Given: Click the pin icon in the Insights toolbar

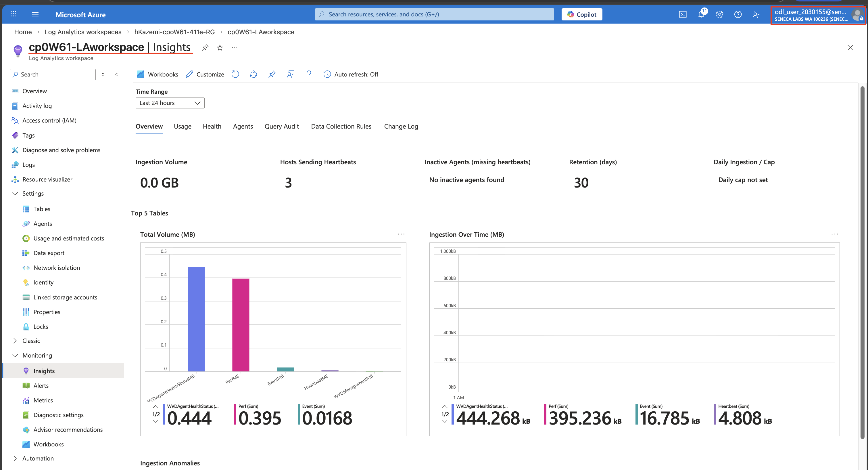Looking at the screenshot, I should point(272,74).
